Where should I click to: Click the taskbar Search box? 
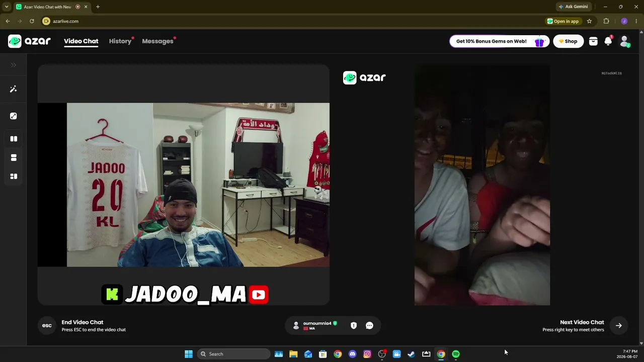(233, 354)
